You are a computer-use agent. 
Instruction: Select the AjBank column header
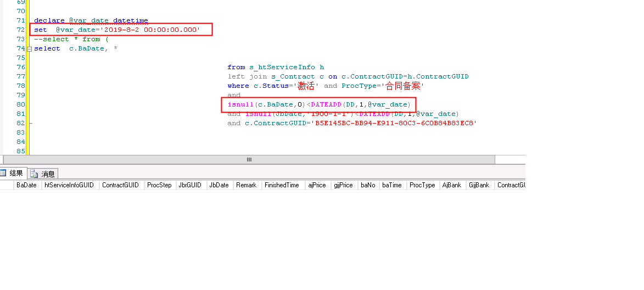coord(452,185)
